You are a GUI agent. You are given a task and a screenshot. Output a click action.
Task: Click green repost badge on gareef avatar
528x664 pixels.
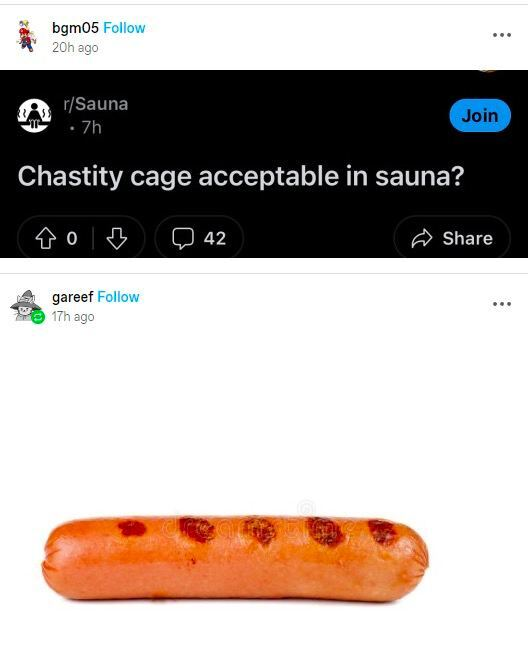click(38, 317)
